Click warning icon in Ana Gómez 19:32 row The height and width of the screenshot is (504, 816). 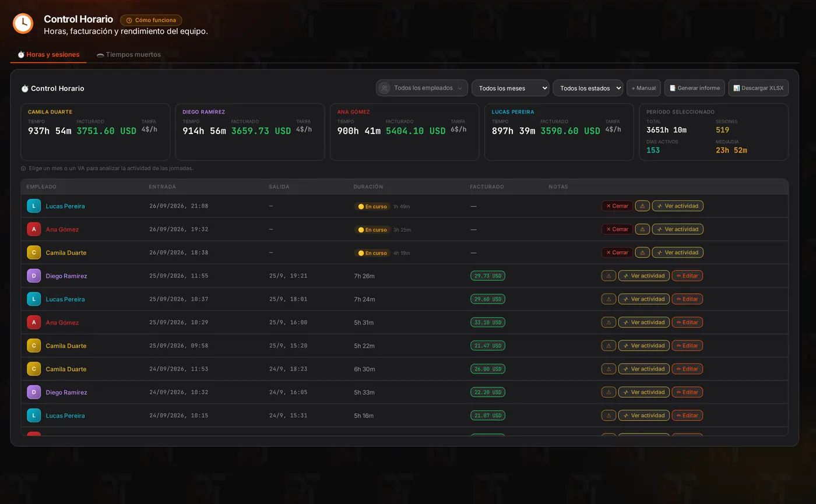click(x=642, y=229)
